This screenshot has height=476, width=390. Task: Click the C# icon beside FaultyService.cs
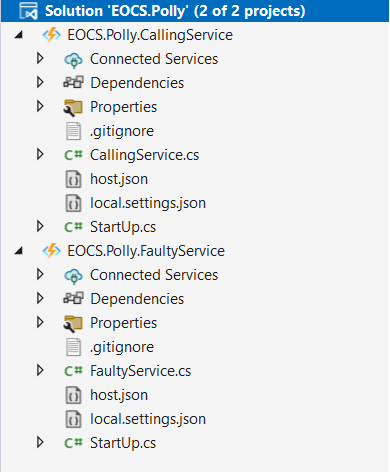click(73, 371)
